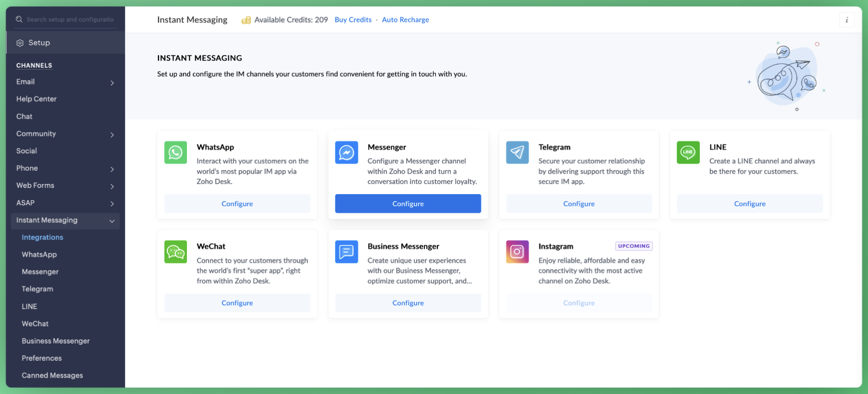Open Chat in the sidebar
The image size is (868, 394).
pos(25,116)
